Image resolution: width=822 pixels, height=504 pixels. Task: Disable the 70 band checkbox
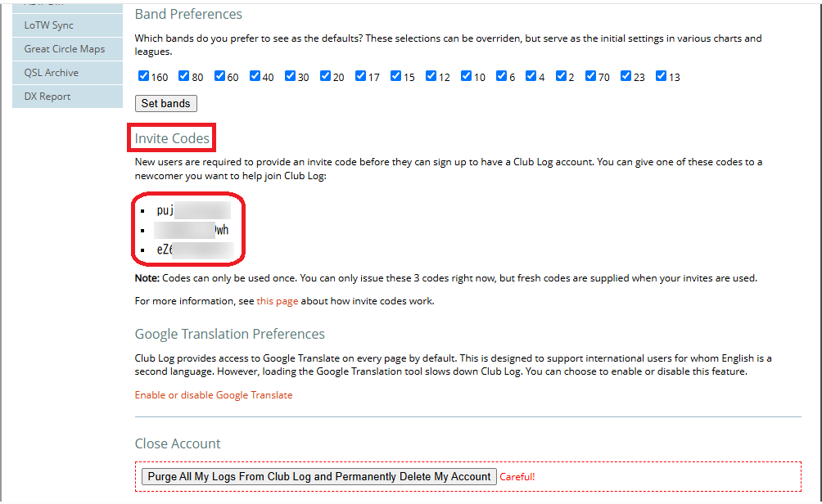click(590, 76)
